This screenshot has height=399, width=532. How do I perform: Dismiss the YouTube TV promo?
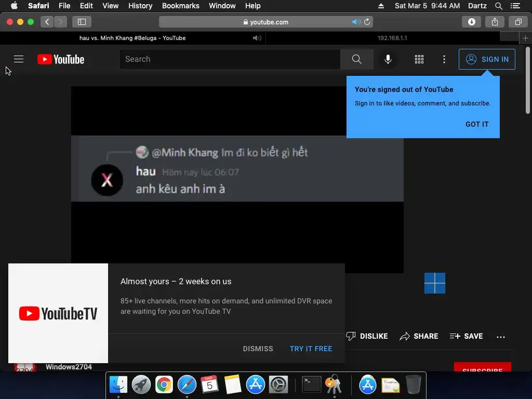258,349
